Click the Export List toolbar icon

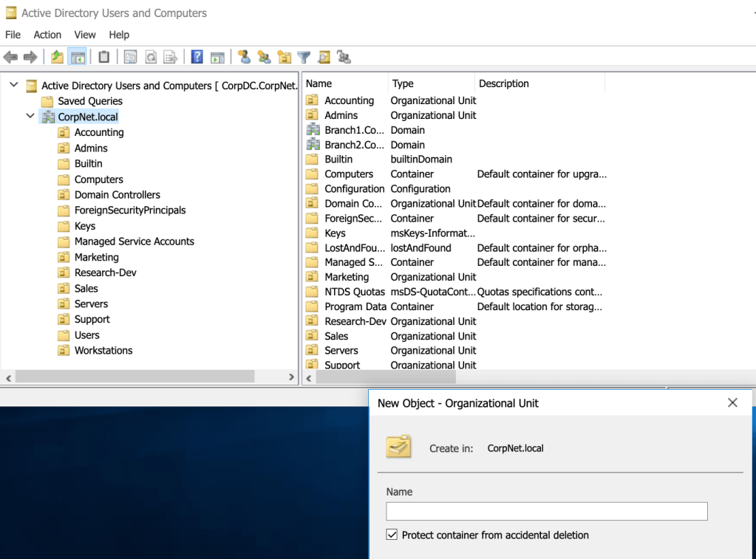coord(170,57)
